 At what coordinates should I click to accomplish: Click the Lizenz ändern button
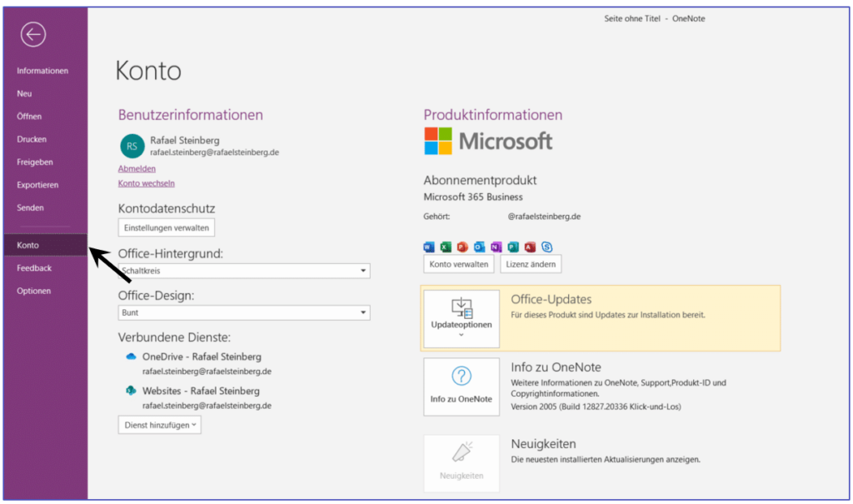(531, 264)
